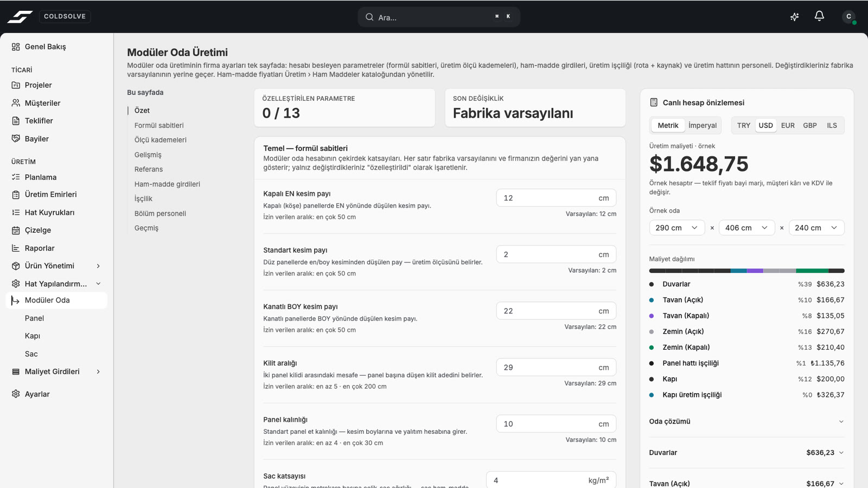Expand Maliyet Girdileri chevron
The image size is (868, 488).
tap(98, 371)
